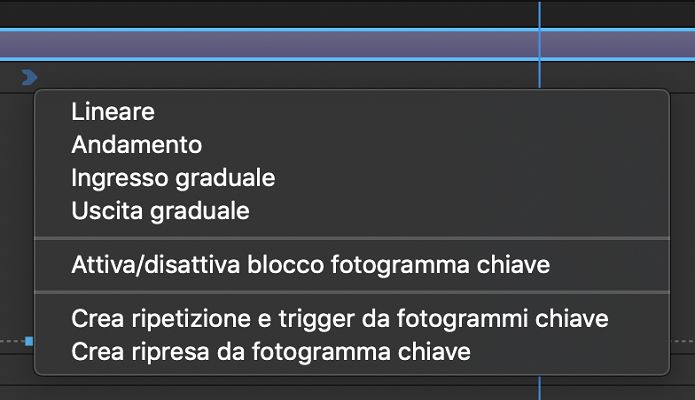Choose Andamento in the context menu
Viewport: 695px width, 400px height.
click(136, 145)
